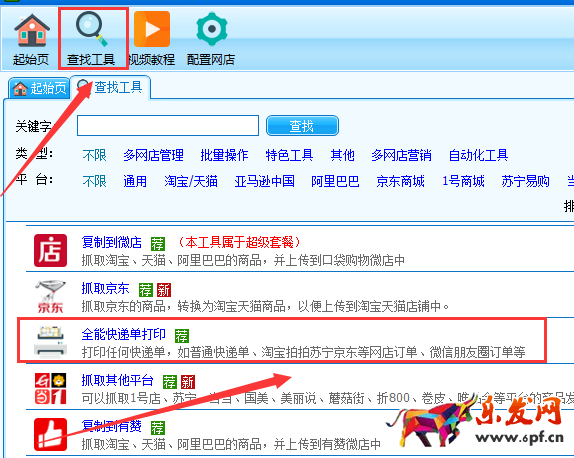Click the printer icon for 全能快递单打印
Screen dimensions: 574x458
51,342
